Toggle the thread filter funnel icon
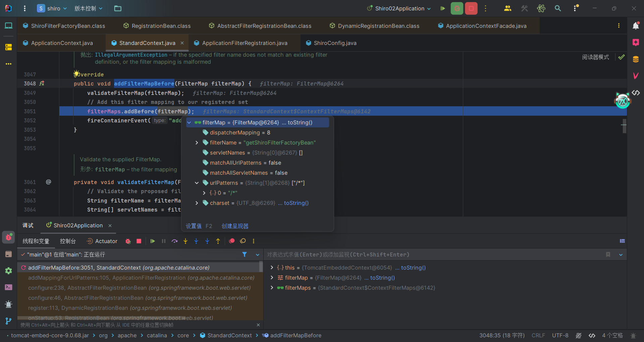Viewport: 644px width, 342px height. [x=245, y=254]
